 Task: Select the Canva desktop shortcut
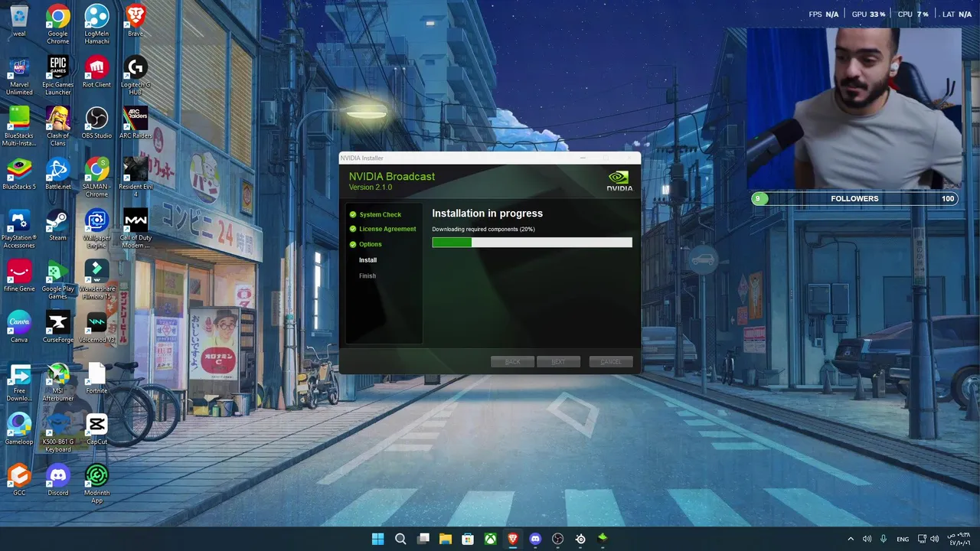point(19,327)
